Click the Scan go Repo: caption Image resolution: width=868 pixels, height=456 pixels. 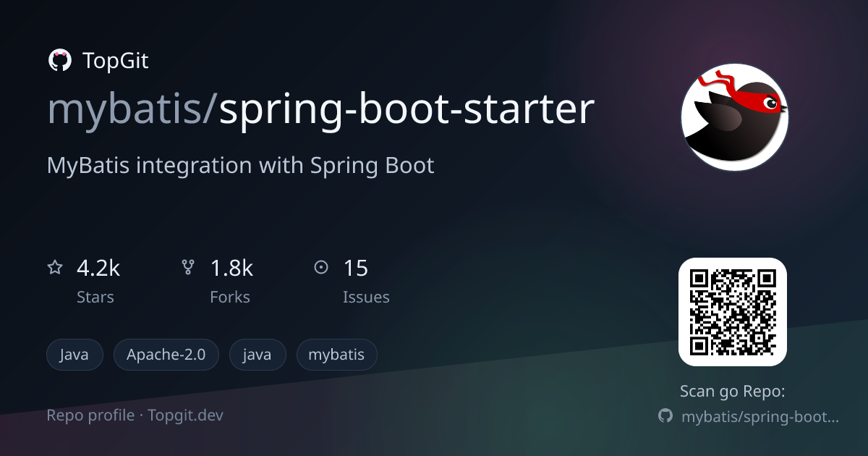(x=733, y=392)
